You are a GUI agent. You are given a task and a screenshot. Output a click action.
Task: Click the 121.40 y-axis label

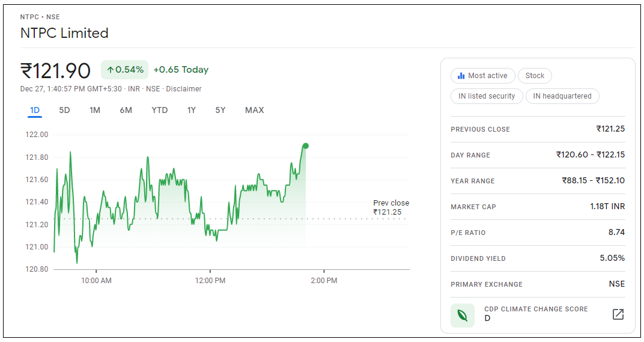[37, 202]
